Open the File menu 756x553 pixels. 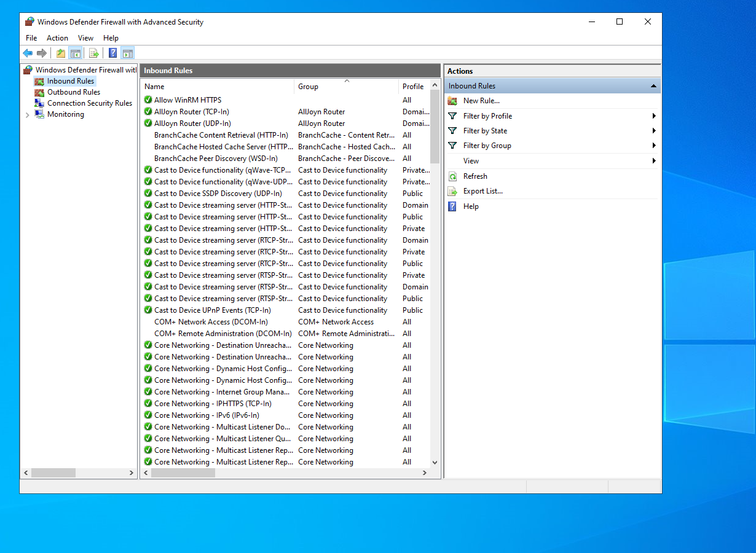pos(31,38)
